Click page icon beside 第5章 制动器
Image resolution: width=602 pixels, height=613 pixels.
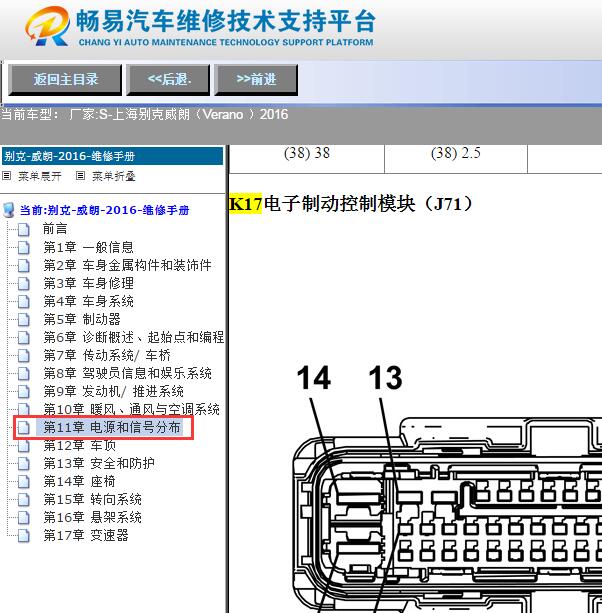[x=23, y=319]
